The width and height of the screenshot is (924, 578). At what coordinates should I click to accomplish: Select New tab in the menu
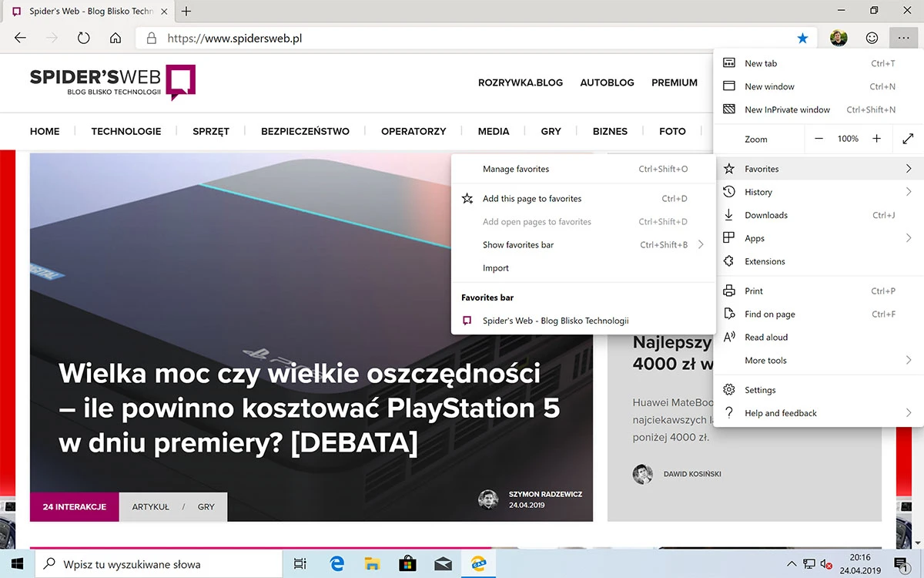[819, 63]
